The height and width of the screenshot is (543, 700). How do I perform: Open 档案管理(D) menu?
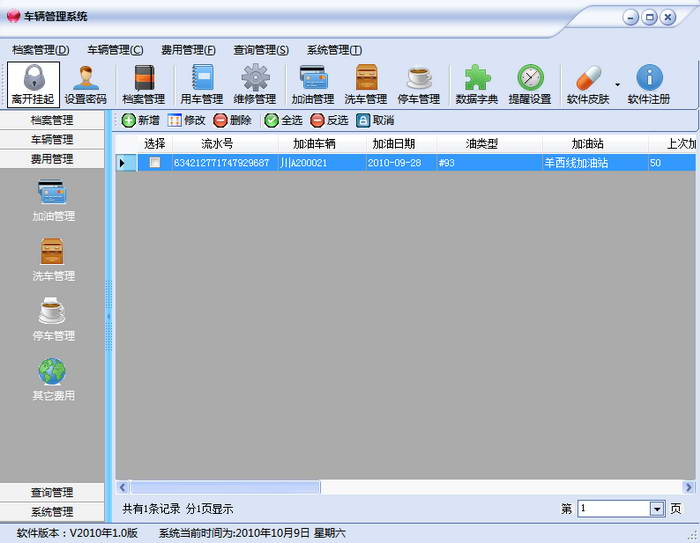pyautogui.click(x=41, y=50)
